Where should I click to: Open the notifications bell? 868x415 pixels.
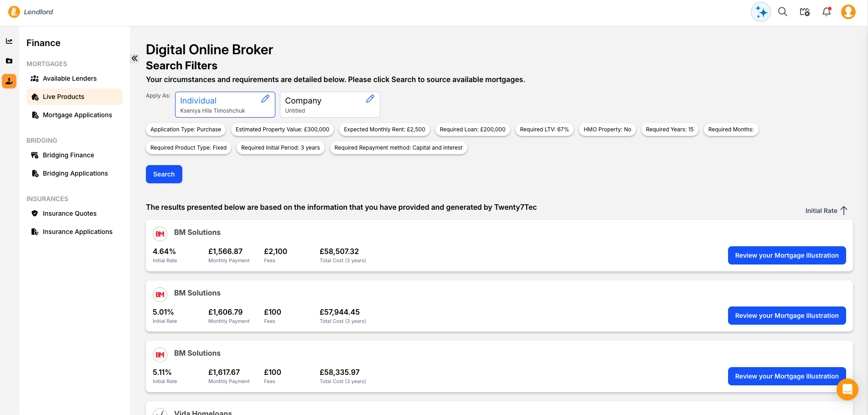[x=826, y=12]
